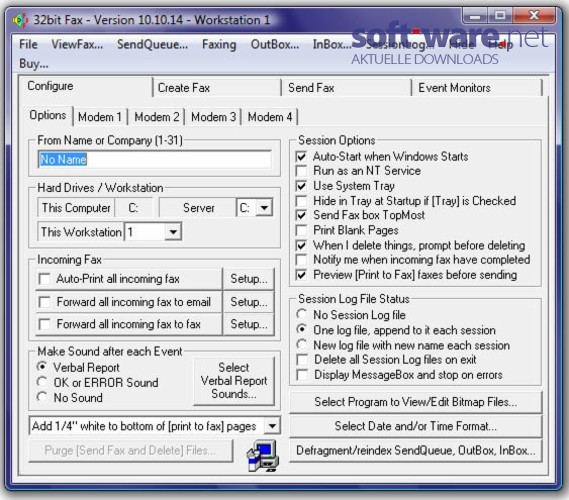This screenshot has width=569, height=500.
Task: Select the Modem 2 tab
Action: tap(157, 117)
